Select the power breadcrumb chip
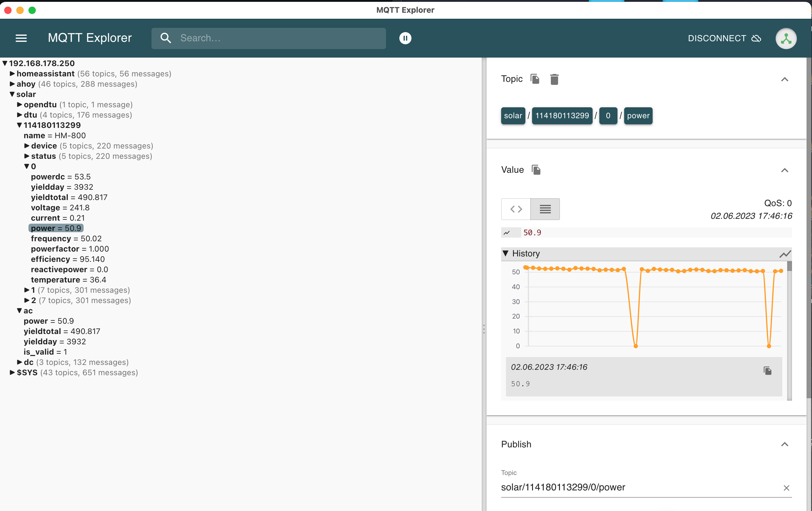 tap(638, 116)
